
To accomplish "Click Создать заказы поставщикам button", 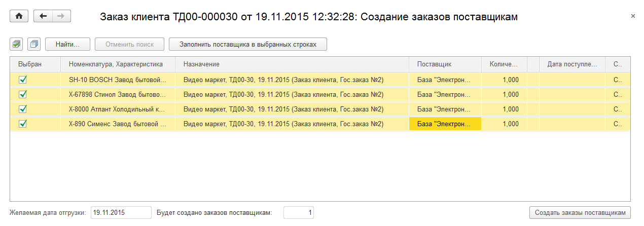I will coord(580,212).
